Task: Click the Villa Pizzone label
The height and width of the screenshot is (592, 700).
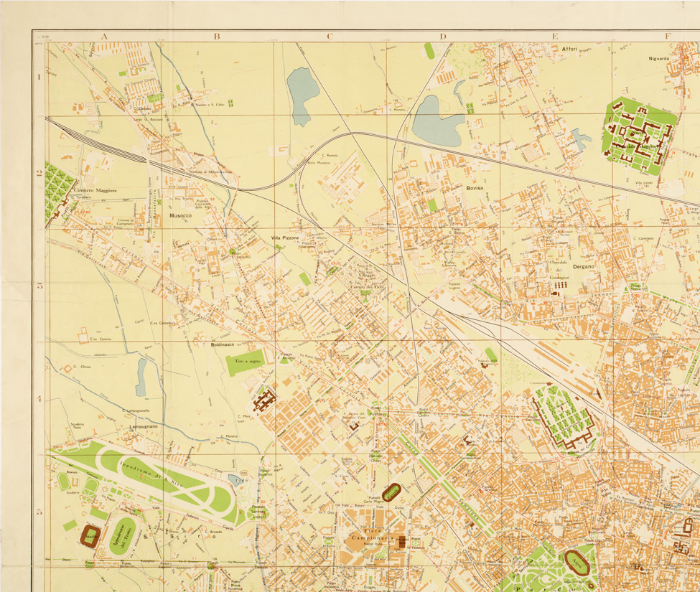Action: pyautogui.click(x=285, y=238)
